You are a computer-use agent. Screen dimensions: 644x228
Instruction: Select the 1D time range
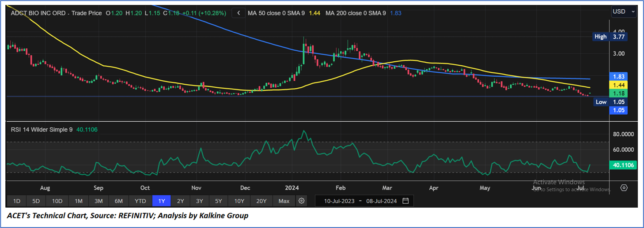click(16, 201)
